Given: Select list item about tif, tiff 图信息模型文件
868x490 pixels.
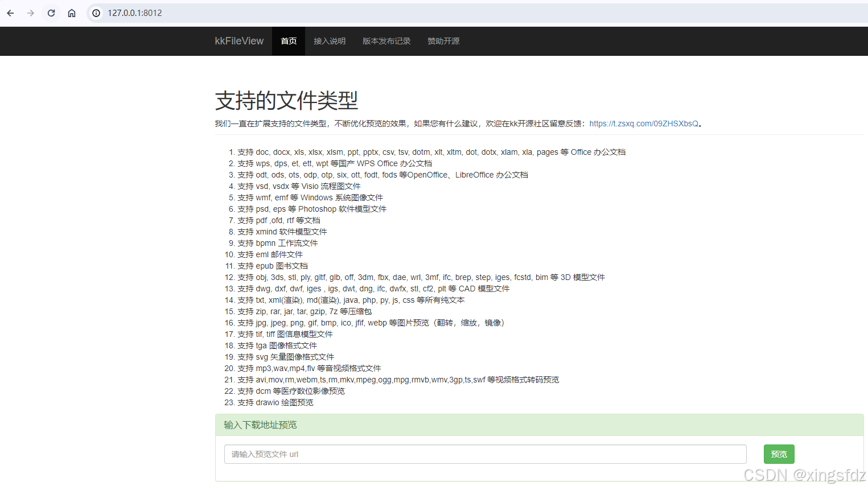Looking at the screenshot, I should [285, 334].
